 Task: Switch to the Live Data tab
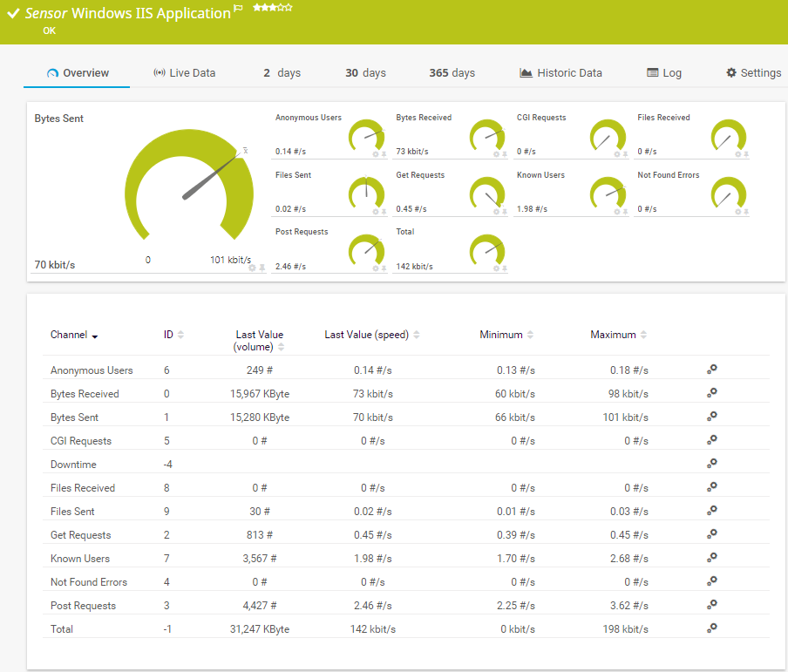pos(184,73)
